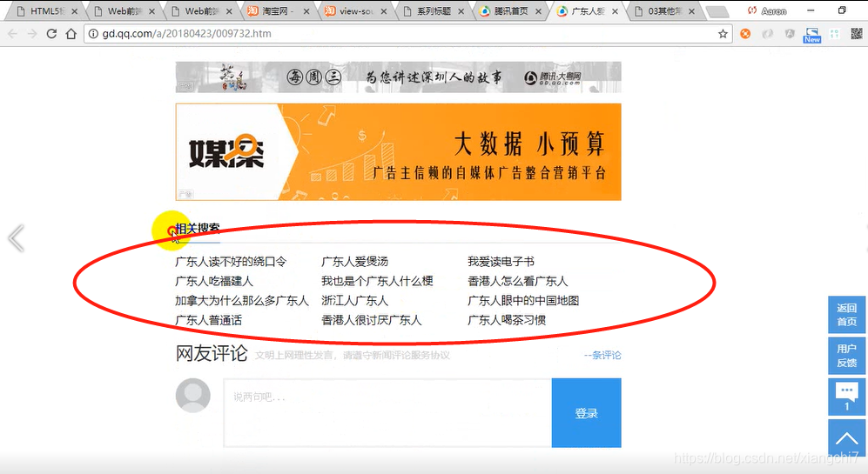The width and height of the screenshot is (868, 474).
Task: Open the QR code extension icon
Action: point(857,34)
